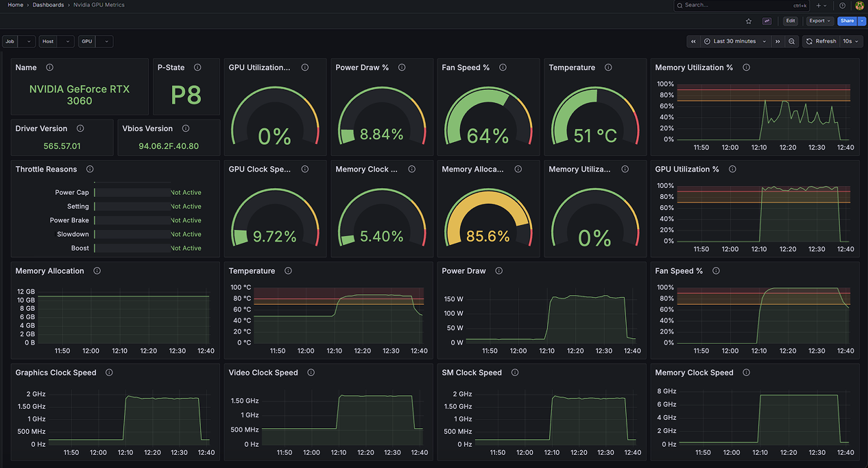The image size is (868, 468).
Task: Click the Setting Not Active status
Action: point(186,207)
